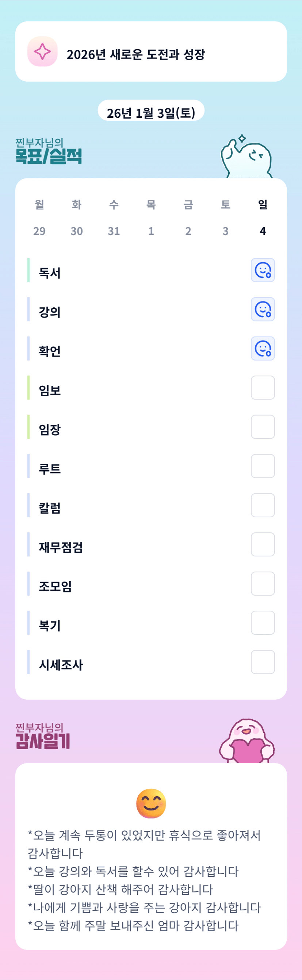Mark 재무점검 as done
The image size is (302, 980).
[x=263, y=544]
